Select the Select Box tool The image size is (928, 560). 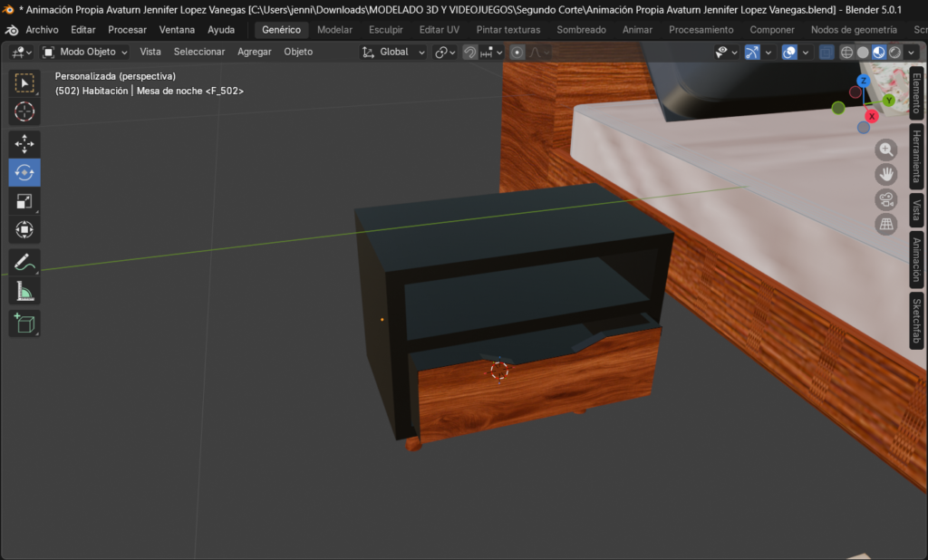24,82
